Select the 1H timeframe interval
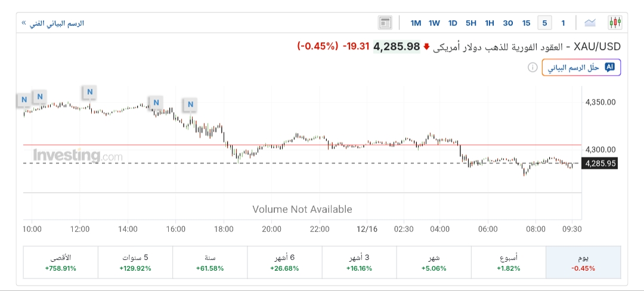644x291 pixels. (x=490, y=23)
